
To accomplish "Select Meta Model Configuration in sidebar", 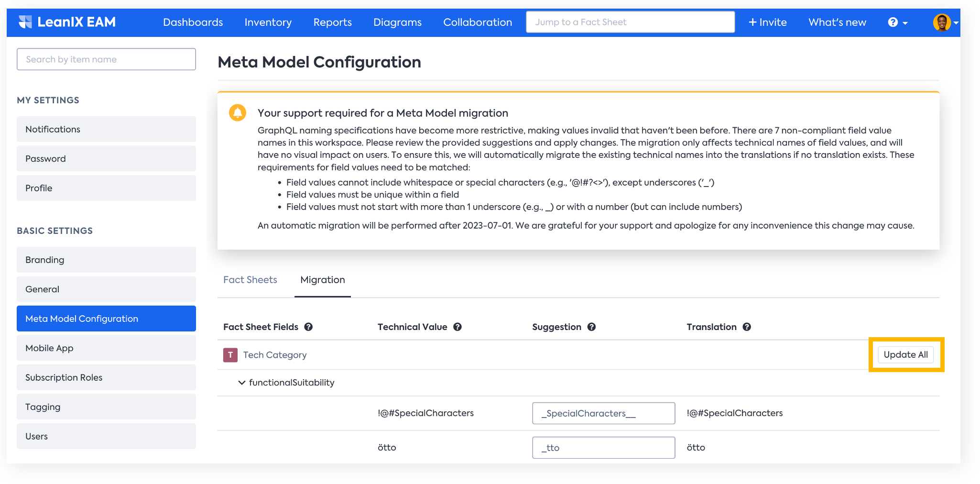I will (106, 319).
